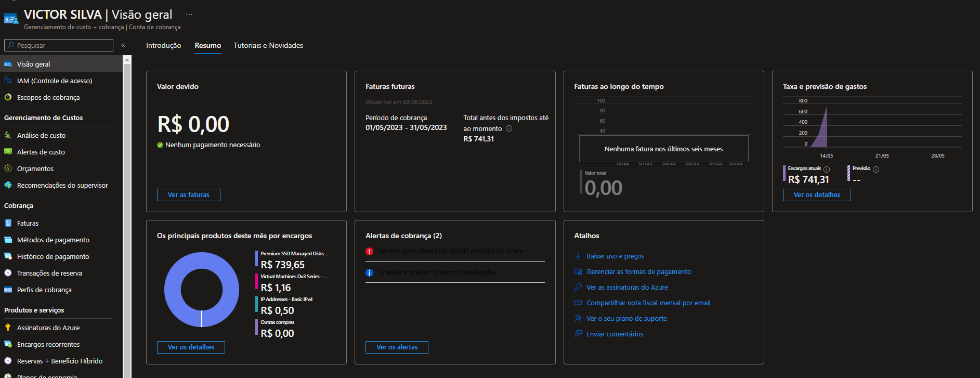The height and width of the screenshot is (378, 980).
Task: Click the donut chart of top products
Action: coord(202,290)
